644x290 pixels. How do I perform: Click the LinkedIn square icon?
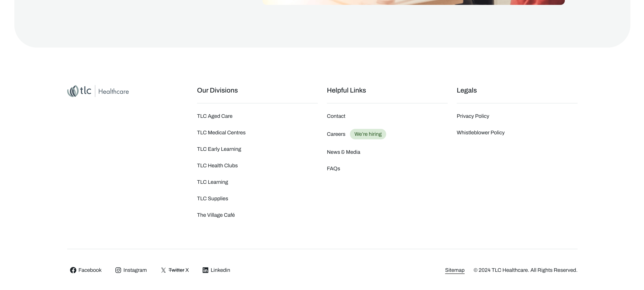(x=205, y=270)
